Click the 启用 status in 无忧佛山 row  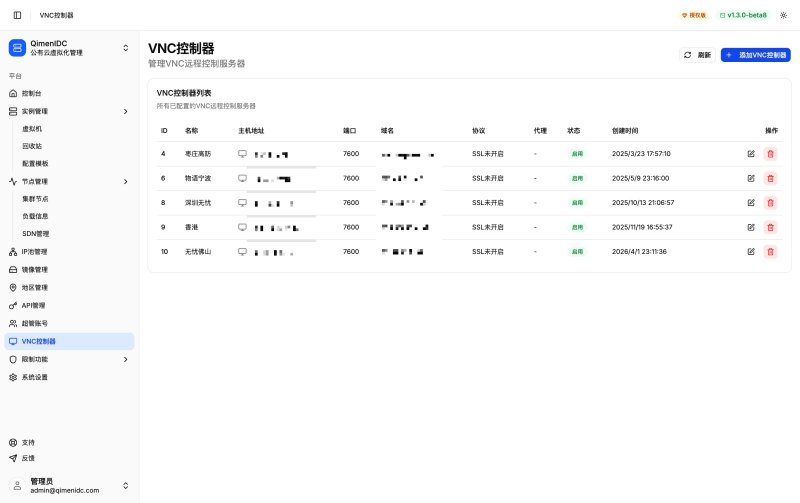577,252
